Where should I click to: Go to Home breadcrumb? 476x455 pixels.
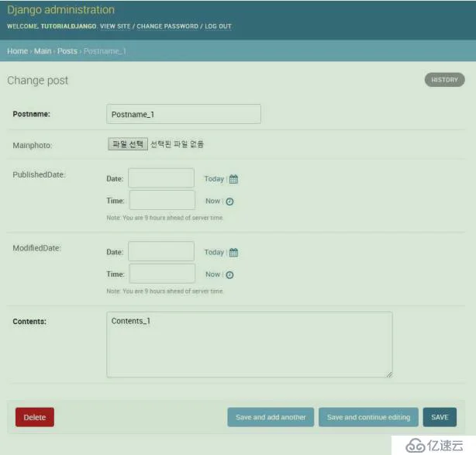click(18, 51)
